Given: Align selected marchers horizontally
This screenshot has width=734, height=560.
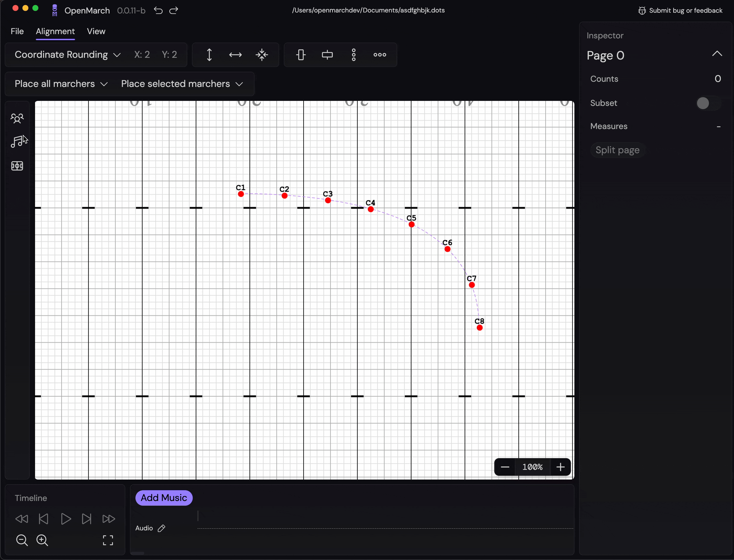Looking at the screenshot, I should pyautogui.click(x=327, y=55).
